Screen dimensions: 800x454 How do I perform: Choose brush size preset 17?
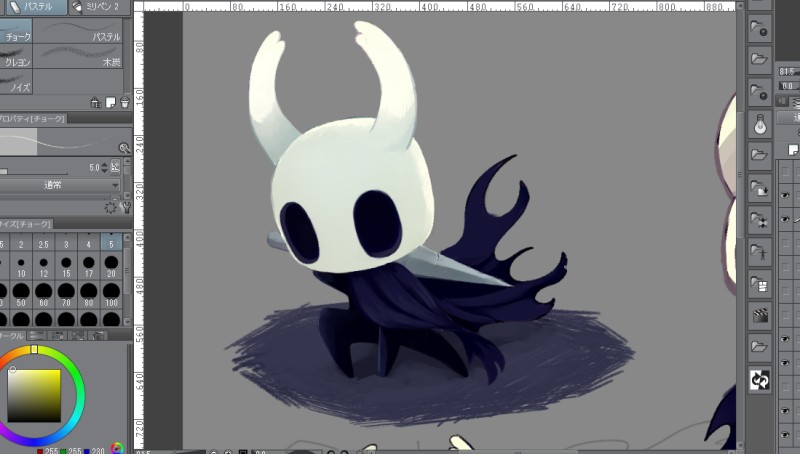(88, 267)
